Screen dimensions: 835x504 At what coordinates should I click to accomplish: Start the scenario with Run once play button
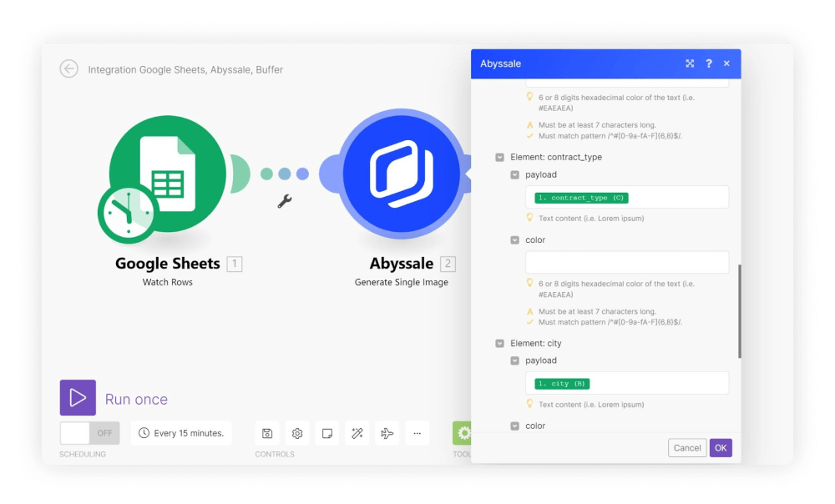pos(78,397)
